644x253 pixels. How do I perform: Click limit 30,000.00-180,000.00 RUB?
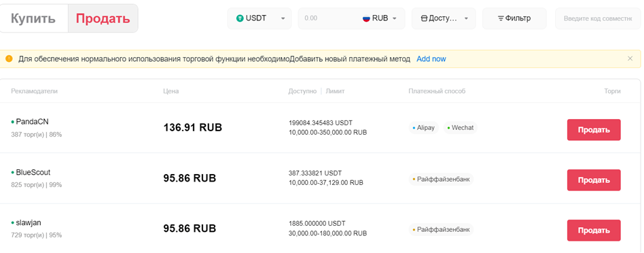coord(327,233)
